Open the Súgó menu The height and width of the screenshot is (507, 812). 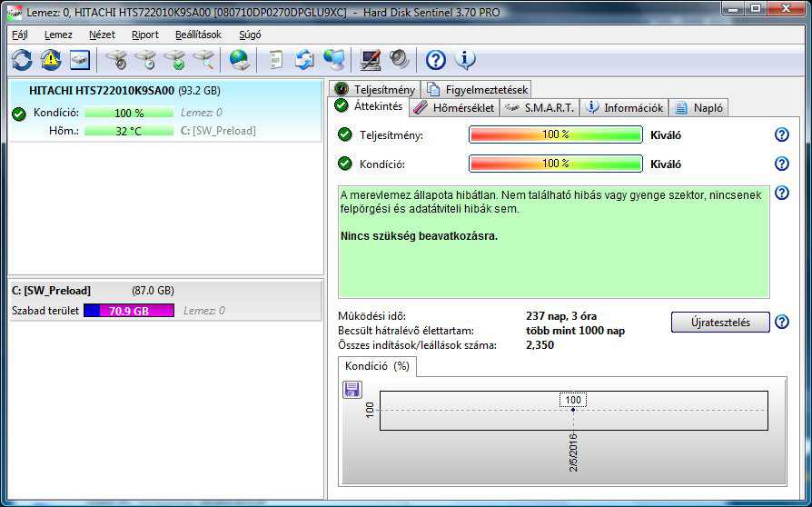click(x=250, y=35)
